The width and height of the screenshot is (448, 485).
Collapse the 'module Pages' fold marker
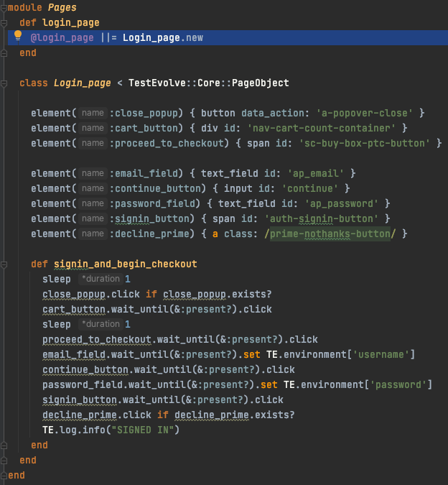(x=4, y=8)
